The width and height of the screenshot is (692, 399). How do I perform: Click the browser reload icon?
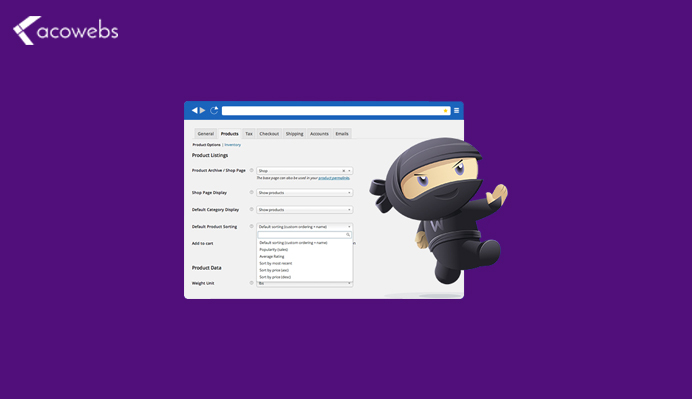(214, 110)
